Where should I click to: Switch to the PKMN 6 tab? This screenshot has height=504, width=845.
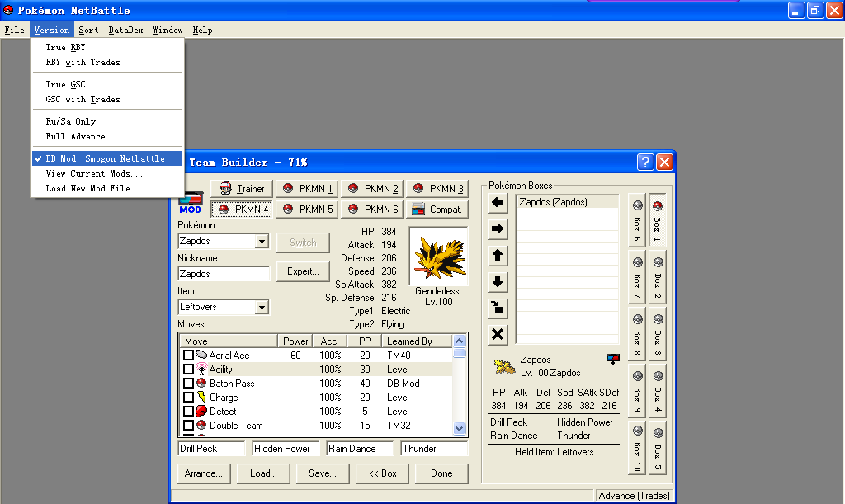pos(372,209)
